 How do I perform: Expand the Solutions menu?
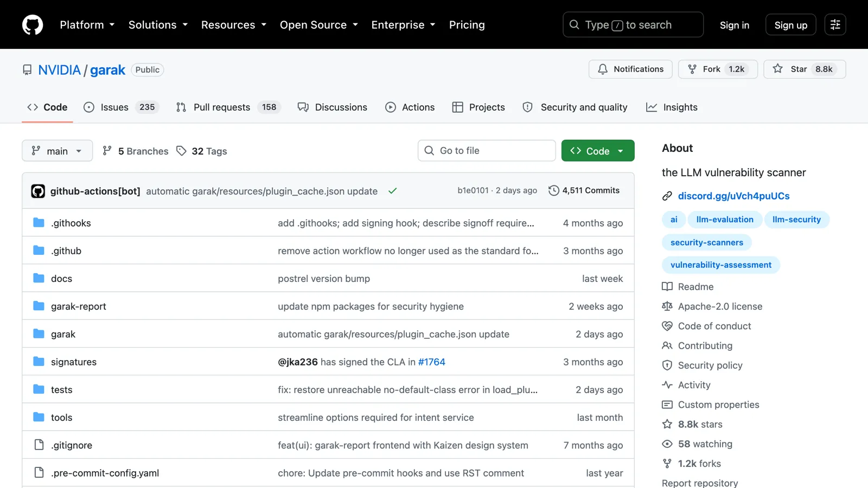point(158,25)
